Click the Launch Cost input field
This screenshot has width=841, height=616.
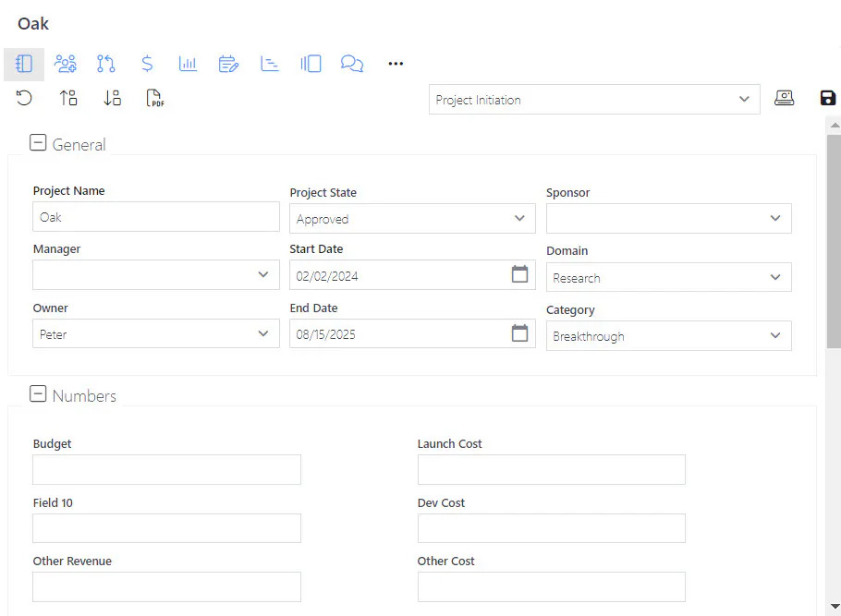pyautogui.click(x=552, y=470)
